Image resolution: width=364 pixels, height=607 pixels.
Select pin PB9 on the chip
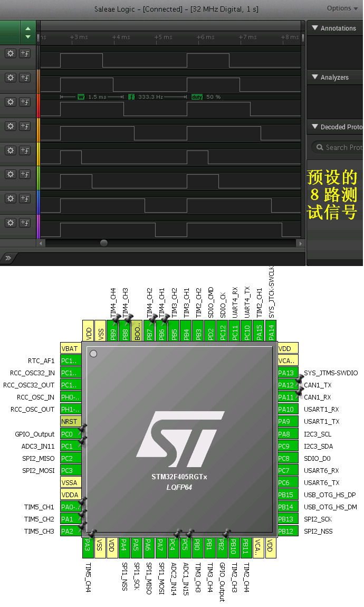[113, 330]
